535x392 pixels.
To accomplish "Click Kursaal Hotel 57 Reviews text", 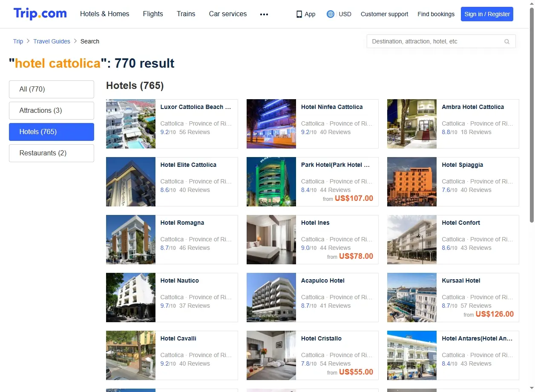I will coord(476,306).
